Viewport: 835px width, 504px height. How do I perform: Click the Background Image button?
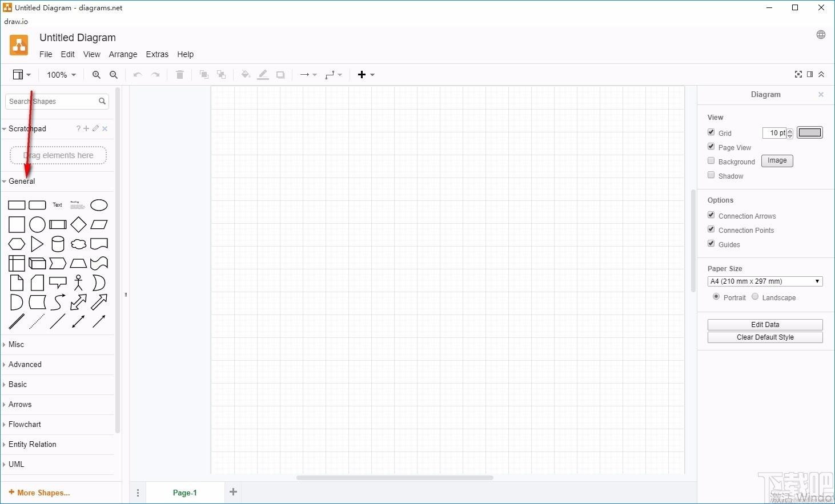click(777, 161)
